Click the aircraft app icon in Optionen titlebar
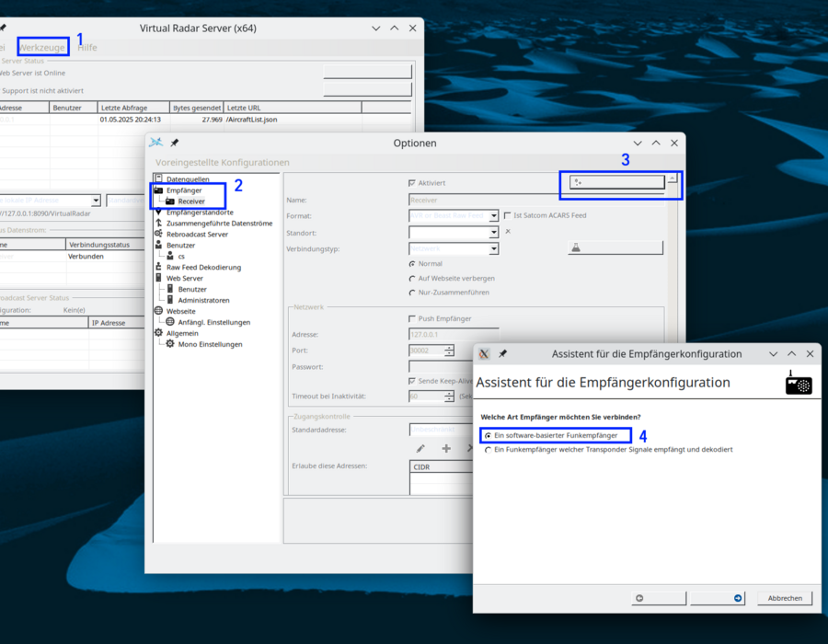Screen dimensions: 828x644 155,142
